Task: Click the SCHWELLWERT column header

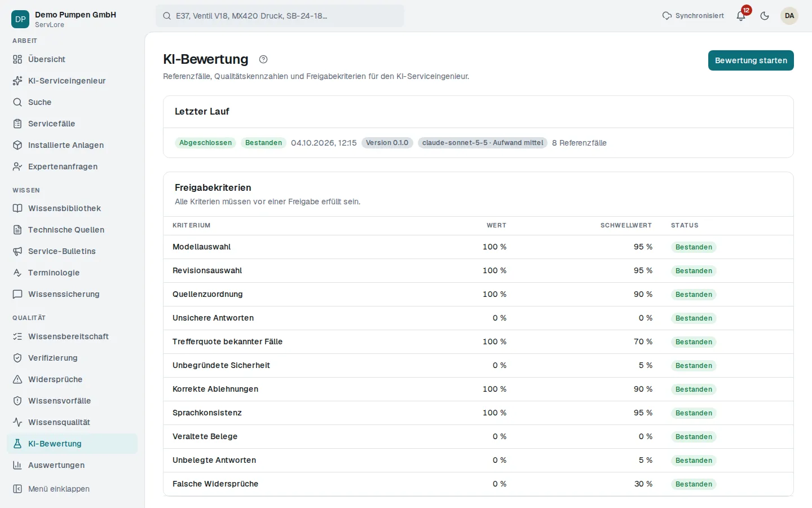Action: [x=626, y=225]
